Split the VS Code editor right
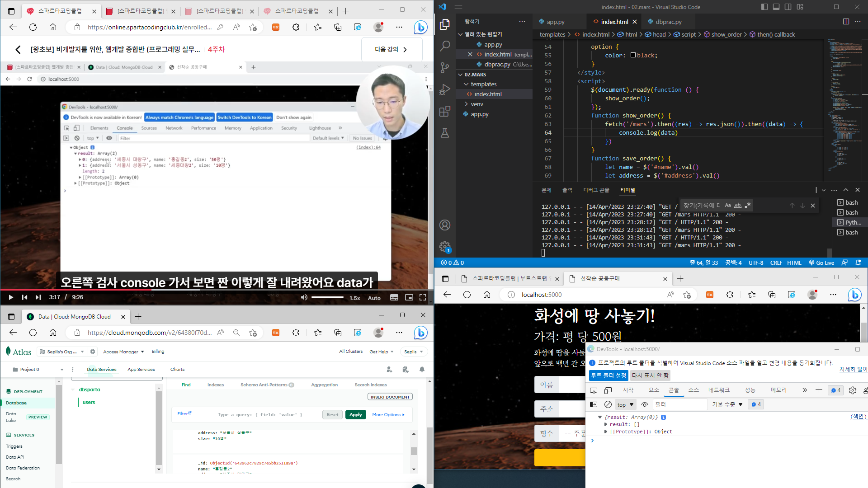 (x=846, y=21)
